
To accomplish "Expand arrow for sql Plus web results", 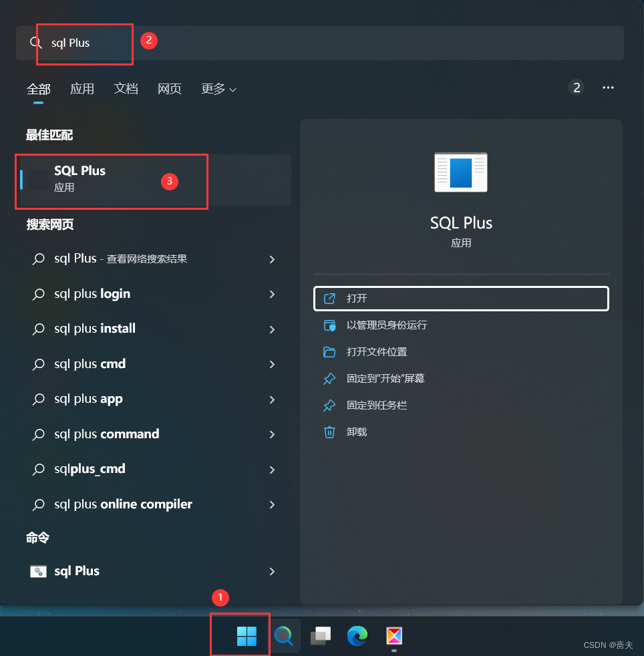I will pyautogui.click(x=272, y=259).
